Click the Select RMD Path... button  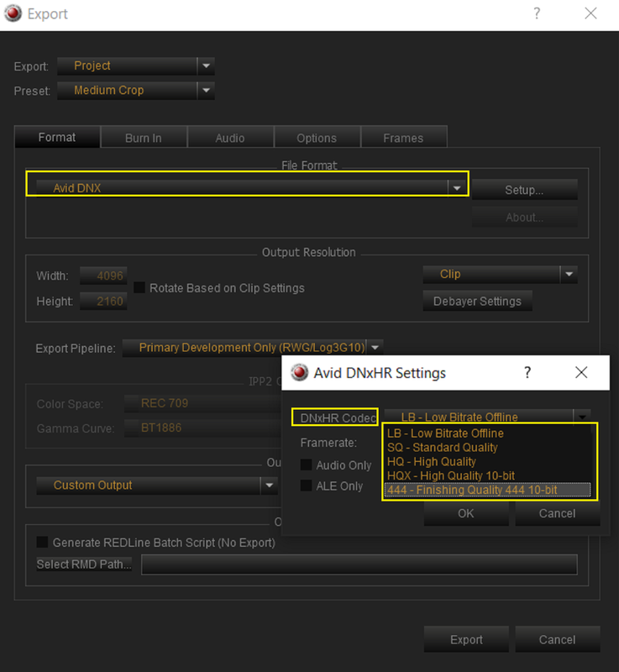coord(84,564)
